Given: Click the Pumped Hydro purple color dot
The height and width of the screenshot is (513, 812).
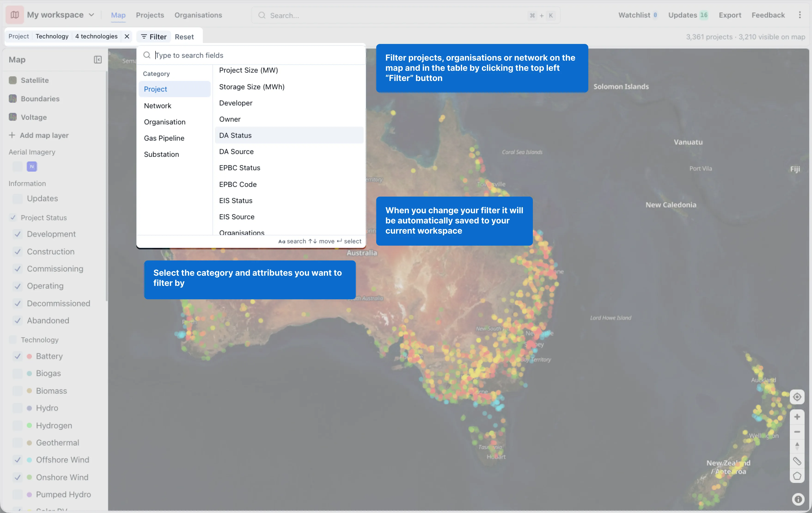Looking at the screenshot, I should click(29, 494).
